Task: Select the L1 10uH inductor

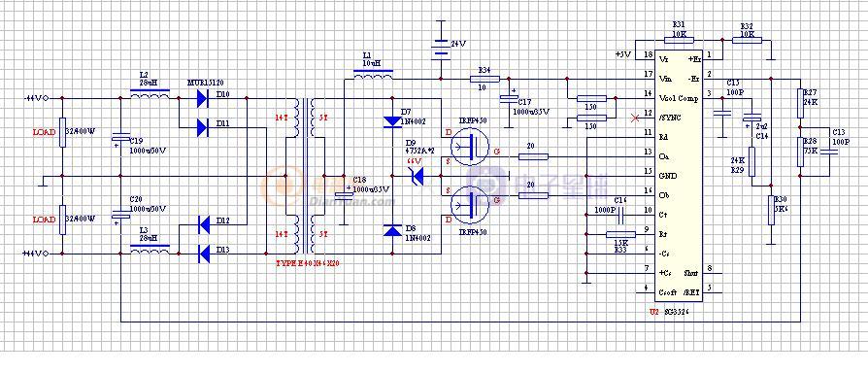Action: [373, 76]
